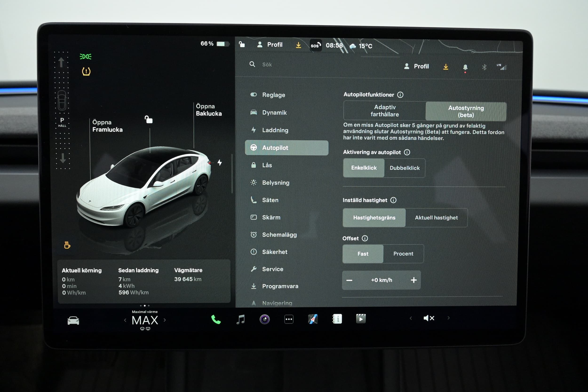Tap the Bluetooth icon
Viewport: 588px width, 392px height.
click(484, 67)
